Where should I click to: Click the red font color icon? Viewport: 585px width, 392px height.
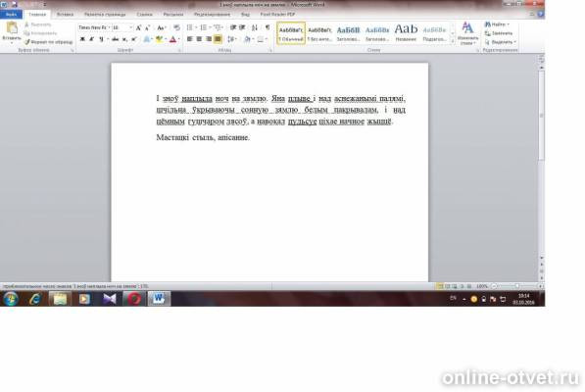pyautogui.click(x=172, y=39)
